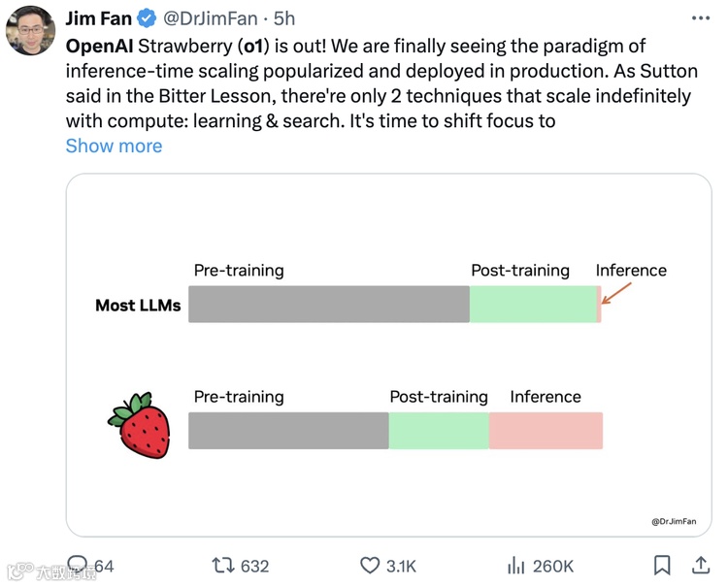Open Jim Fan's profile via display name

click(98, 18)
